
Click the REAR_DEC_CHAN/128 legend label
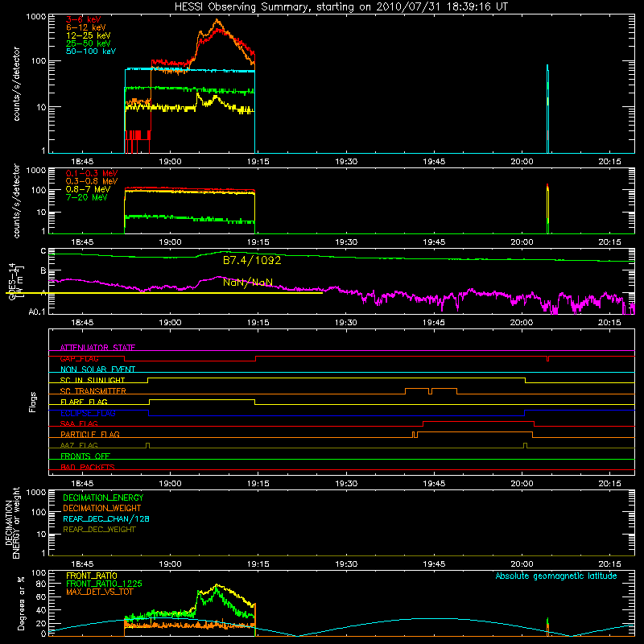(x=106, y=519)
